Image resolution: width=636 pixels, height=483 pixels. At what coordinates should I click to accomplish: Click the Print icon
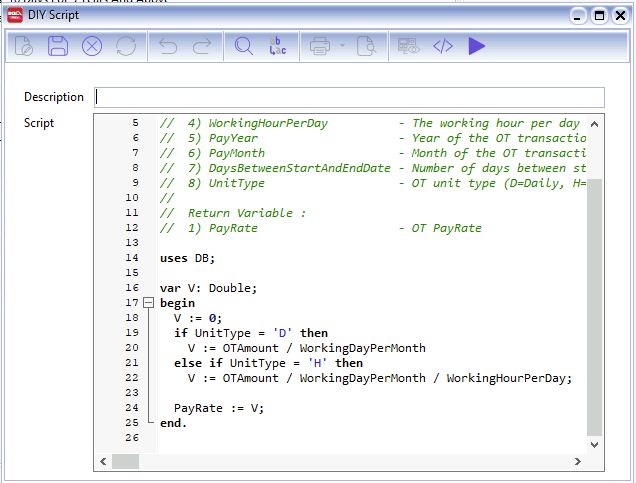pos(320,46)
